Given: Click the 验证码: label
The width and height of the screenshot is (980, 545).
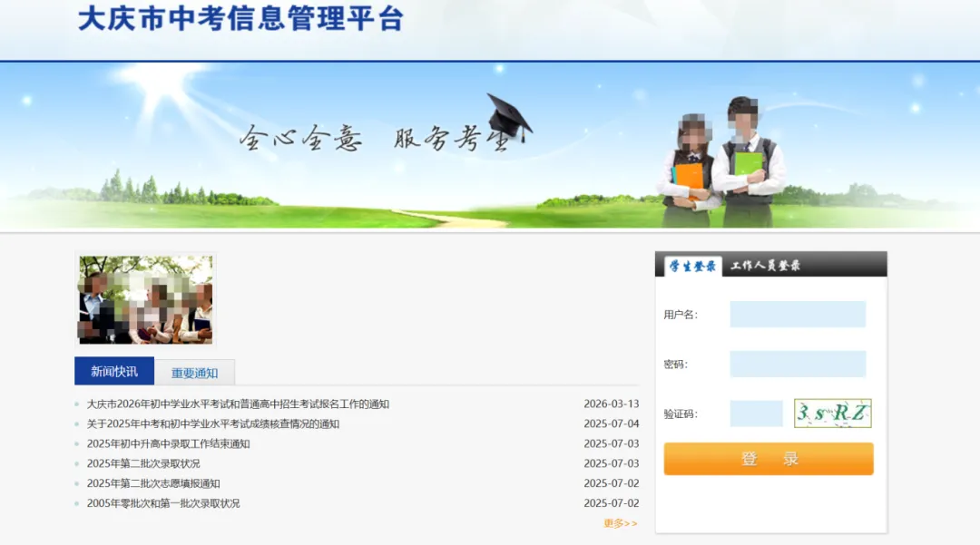Looking at the screenshot, I should tap(681, 414).
